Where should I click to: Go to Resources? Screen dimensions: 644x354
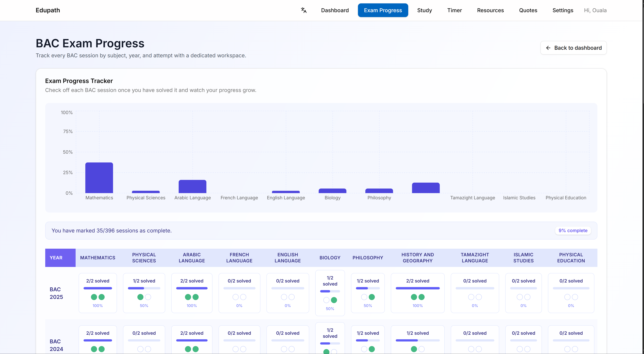pos(490,10)
